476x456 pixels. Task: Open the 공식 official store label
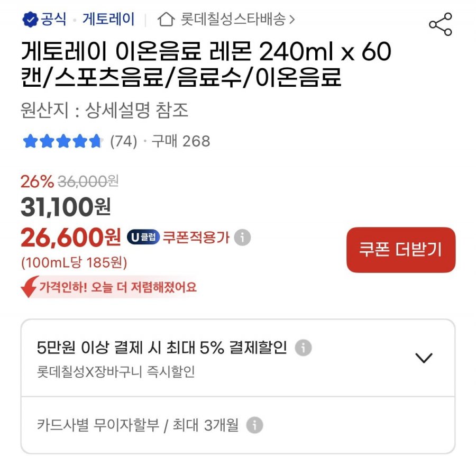point(53,19)
